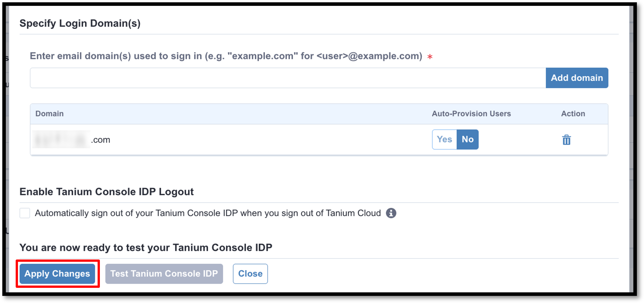Select the Auto-Provision Users column header
The width and height of the screenshot is (644, 303).
[x=471, y=114]
